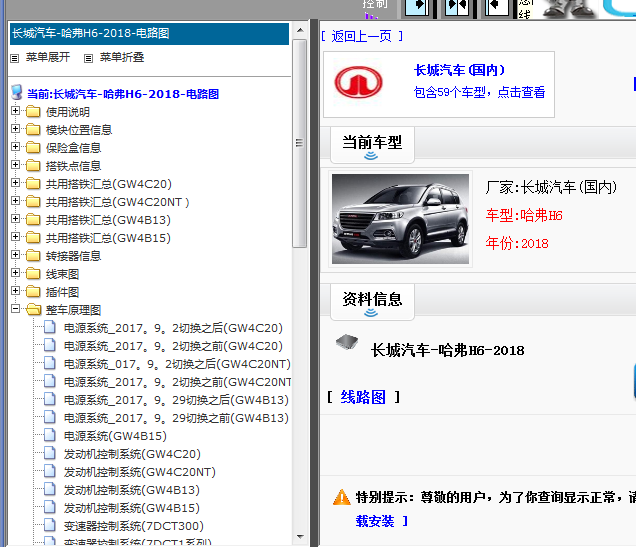
Task: Open 电源系统_2017。9。2切换之前(GW4C20)
Action: pyautogui.click(x=173, y=346)
